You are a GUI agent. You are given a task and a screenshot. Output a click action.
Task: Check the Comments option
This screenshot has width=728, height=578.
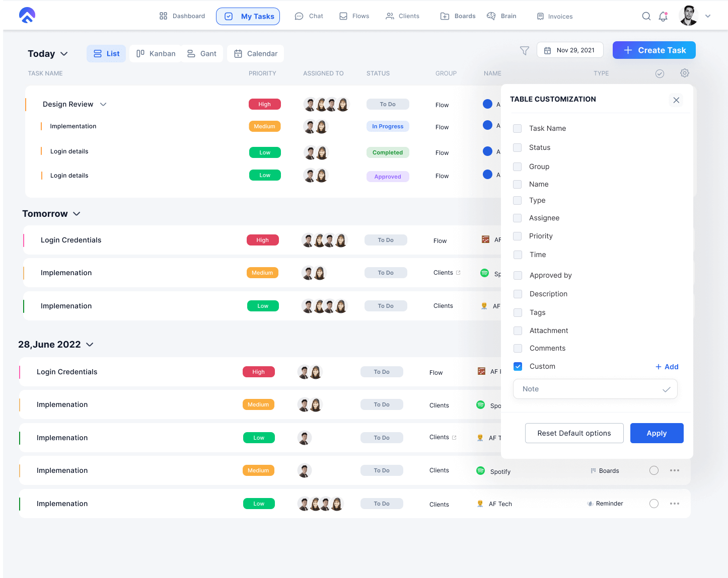[x=518, y=348]
